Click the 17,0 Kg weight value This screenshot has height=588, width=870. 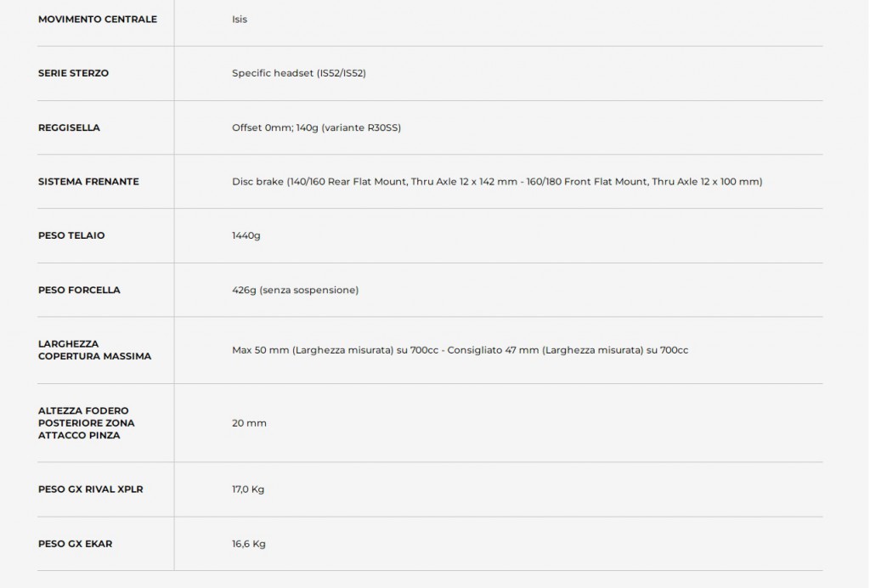(x=248, y=489)
